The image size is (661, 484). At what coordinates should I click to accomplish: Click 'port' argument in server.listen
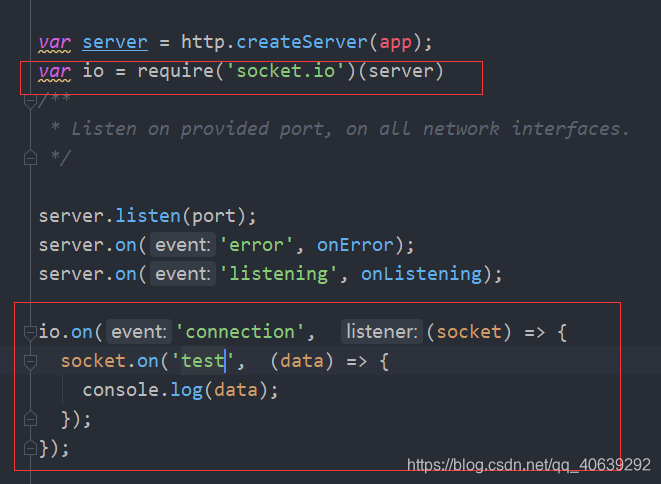click(x=214, y=217)
